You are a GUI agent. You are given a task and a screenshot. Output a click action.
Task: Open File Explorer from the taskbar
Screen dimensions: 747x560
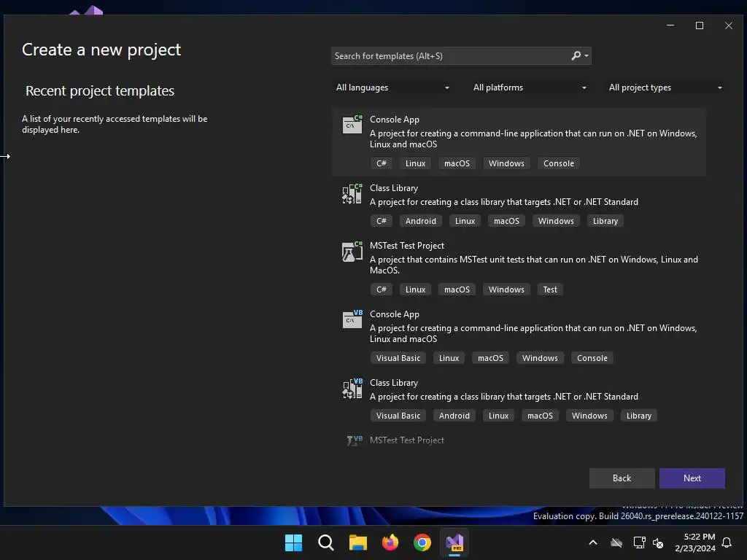[357, 542]
